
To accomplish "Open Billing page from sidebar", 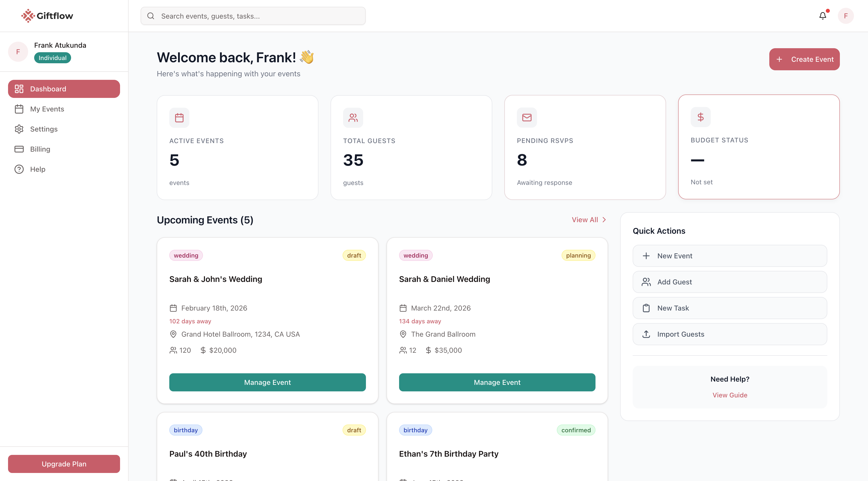I will 40,149.
